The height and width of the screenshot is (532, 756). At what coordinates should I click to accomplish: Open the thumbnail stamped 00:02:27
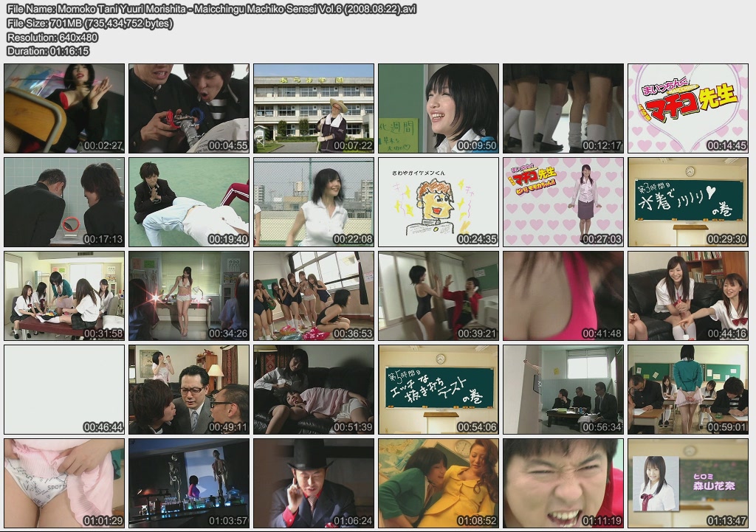coord(64,108)
